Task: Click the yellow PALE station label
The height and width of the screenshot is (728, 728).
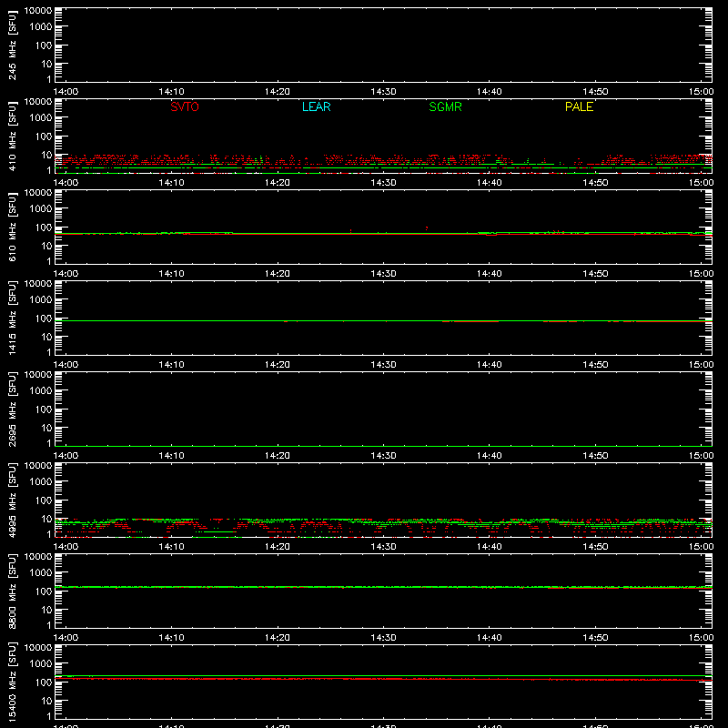Action: [x=579, y=106]
